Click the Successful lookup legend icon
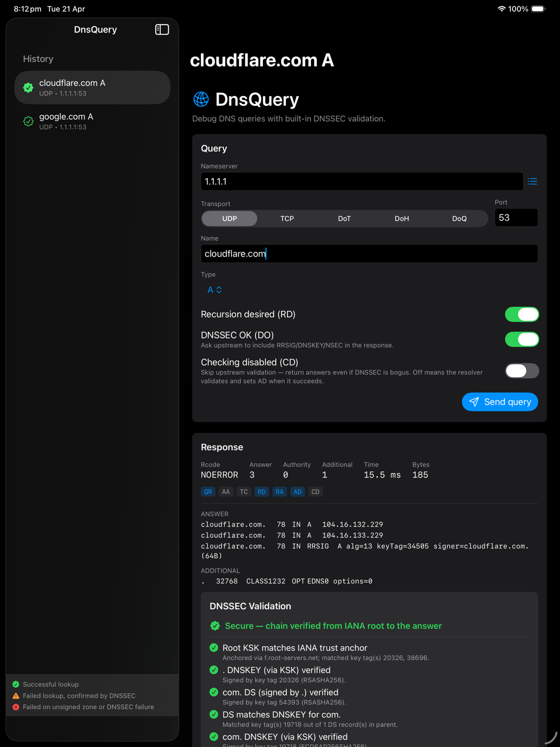Screen dimensions: 560x747 pyautogui.click(x=16, y=684)
